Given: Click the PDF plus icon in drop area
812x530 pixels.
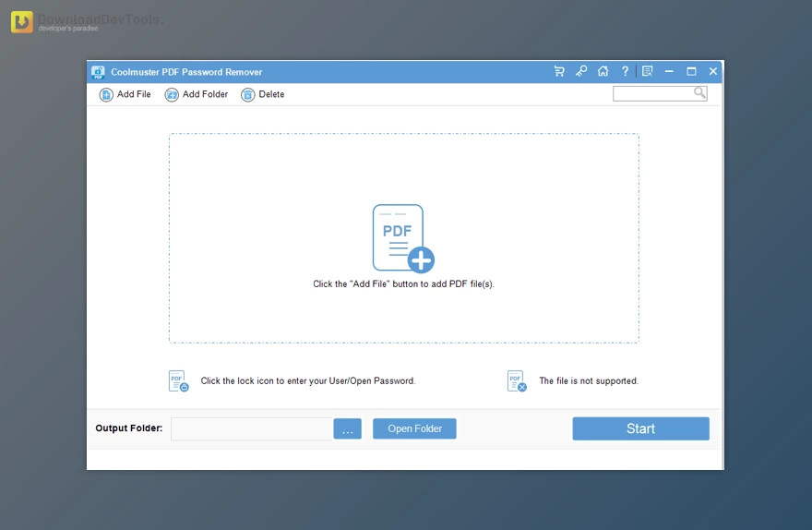Looking at the screenshot, I should [403, 238].
